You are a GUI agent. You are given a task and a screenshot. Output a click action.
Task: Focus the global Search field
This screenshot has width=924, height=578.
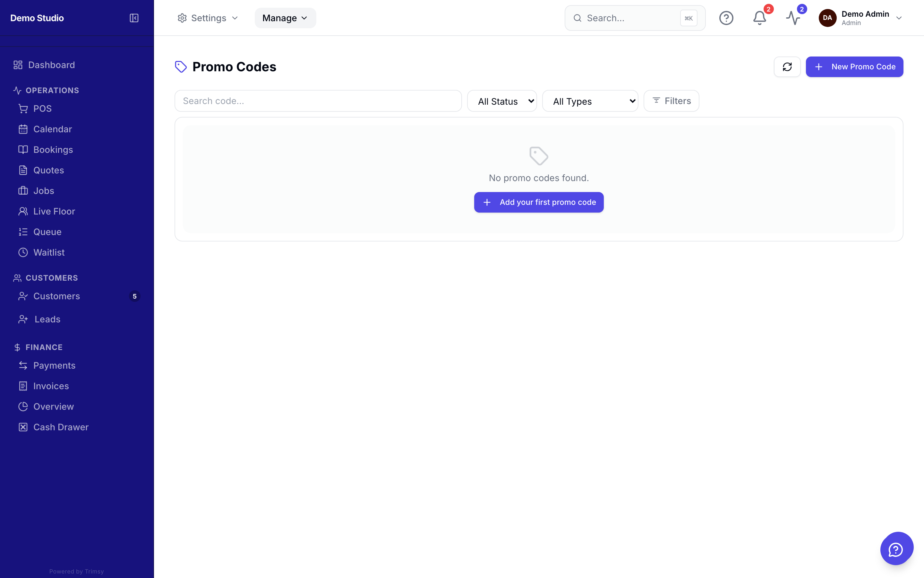(x=635, y=18)
